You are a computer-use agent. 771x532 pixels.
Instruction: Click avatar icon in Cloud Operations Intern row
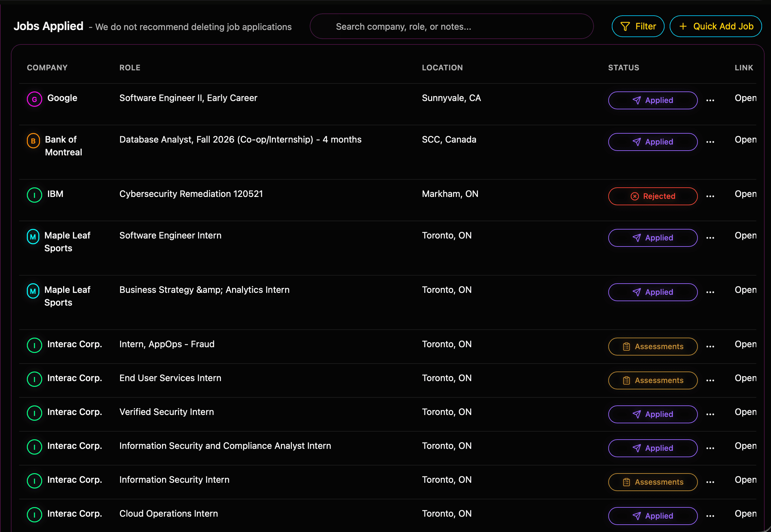pyautogui.click(x=34, y=515)
